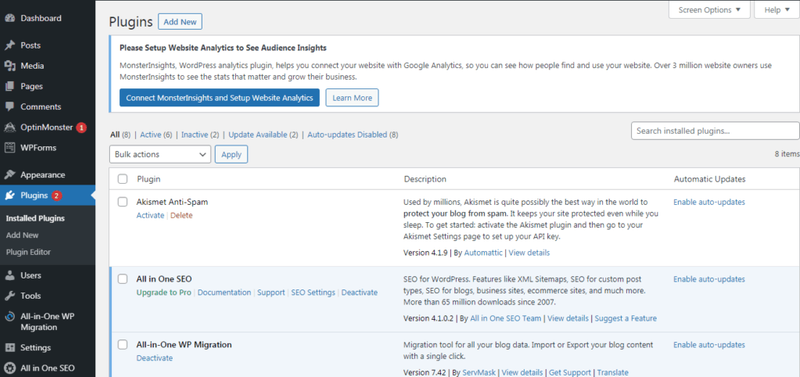Click the Plugins plug icon
This screenshot has height=377, width=800.
pos(10,195)
